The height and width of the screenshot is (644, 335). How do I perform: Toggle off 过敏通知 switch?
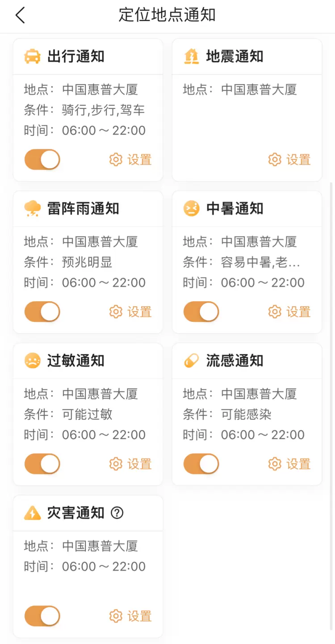tap(42, 464)
